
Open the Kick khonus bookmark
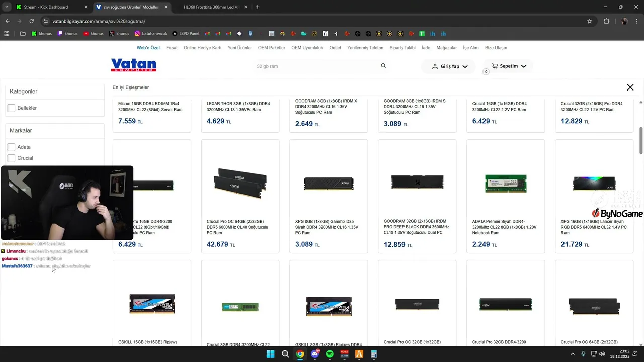[x=42, y=34]
